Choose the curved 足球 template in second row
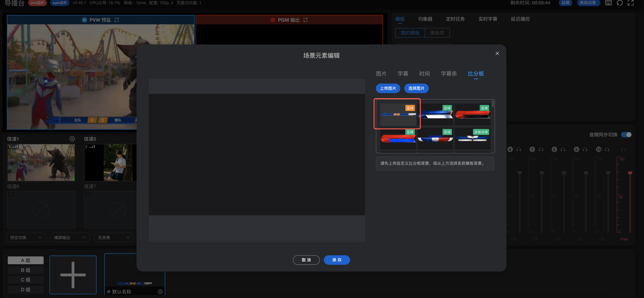 click(435, 139)
